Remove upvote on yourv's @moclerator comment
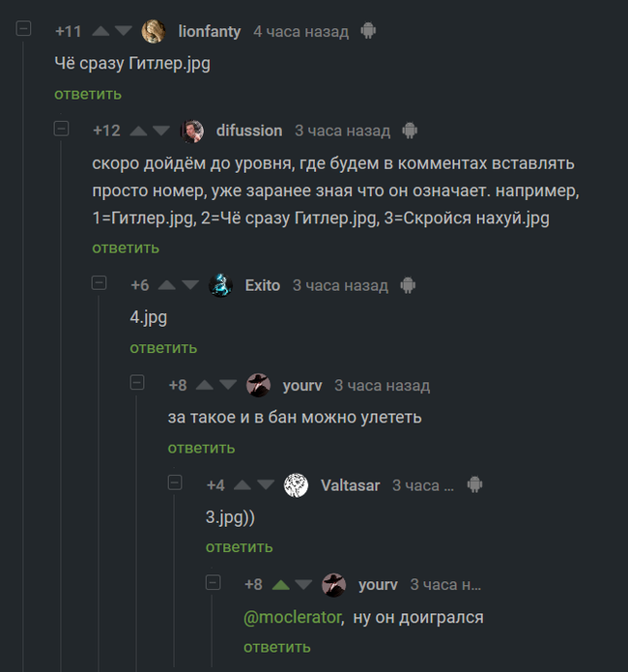Viewport: 628px width, 672px height. 281,585
